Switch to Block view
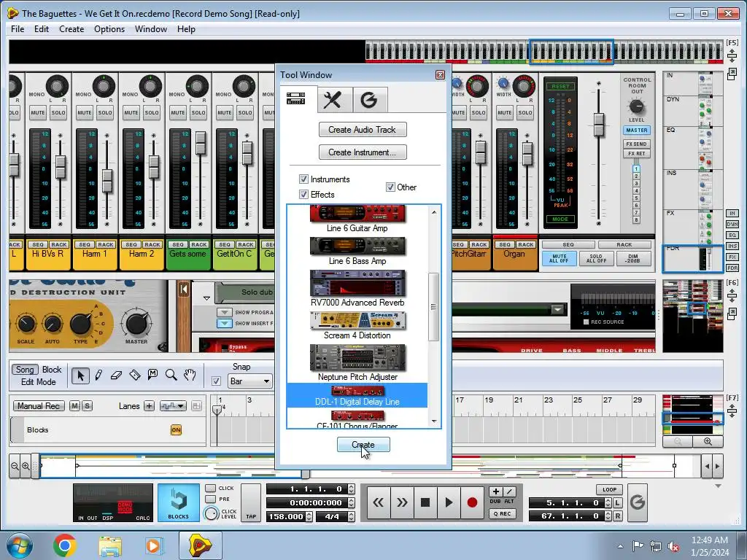This screenshot has width=747, height=560. click(52, 370)
